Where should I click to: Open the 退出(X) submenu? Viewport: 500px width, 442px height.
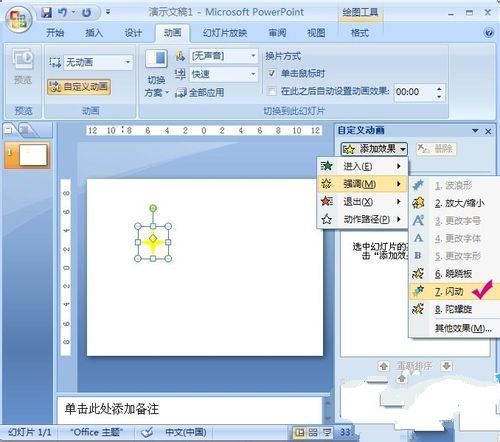362,202
